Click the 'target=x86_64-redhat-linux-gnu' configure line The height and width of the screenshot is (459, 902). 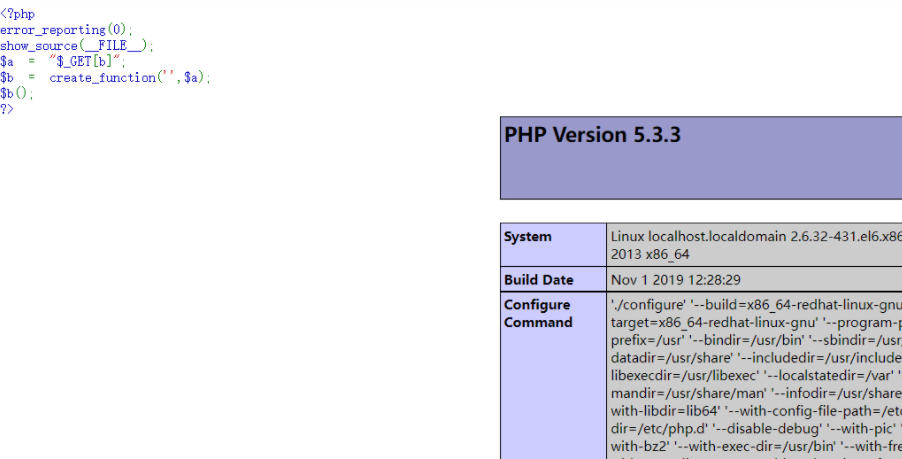click(756, 323)
